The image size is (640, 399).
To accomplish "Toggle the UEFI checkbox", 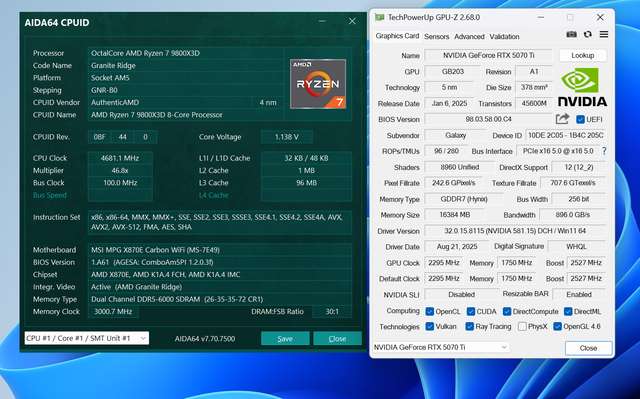I will point(580,120).
